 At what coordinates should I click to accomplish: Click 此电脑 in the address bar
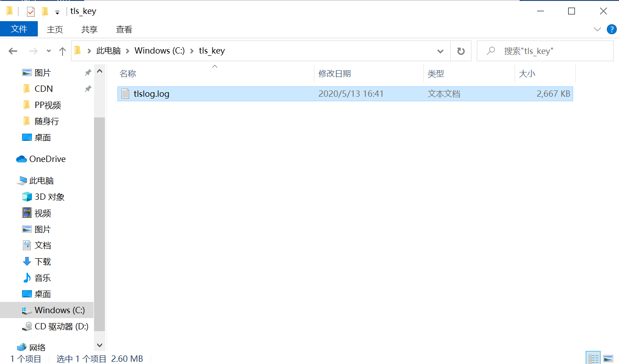(x=108, y=51)
